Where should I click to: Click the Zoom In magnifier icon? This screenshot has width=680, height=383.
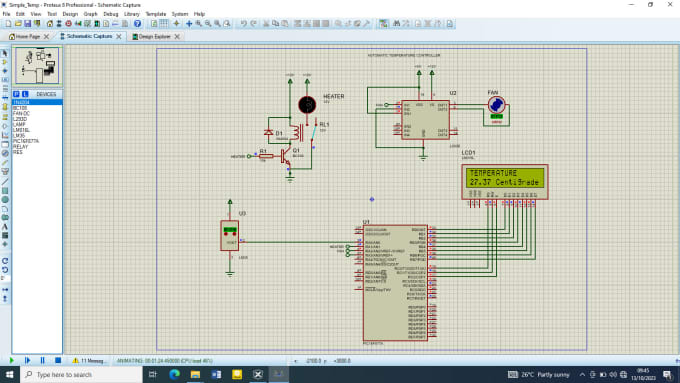point(199,23)
